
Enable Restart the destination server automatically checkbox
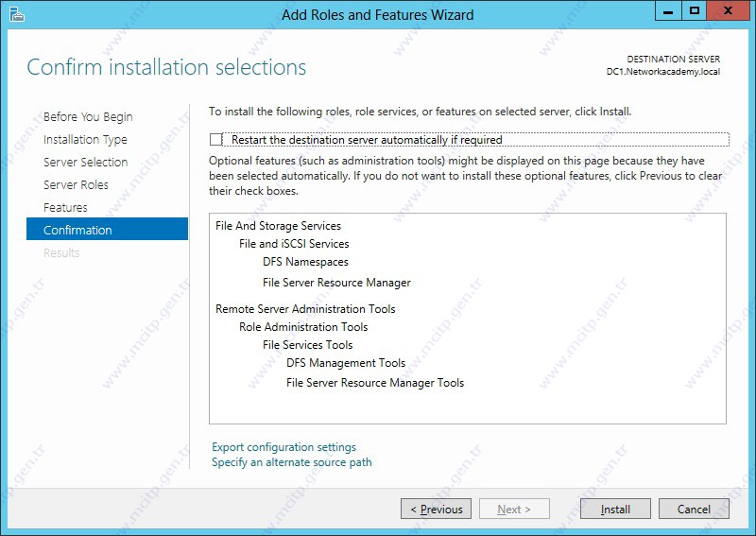pos(215,139)
